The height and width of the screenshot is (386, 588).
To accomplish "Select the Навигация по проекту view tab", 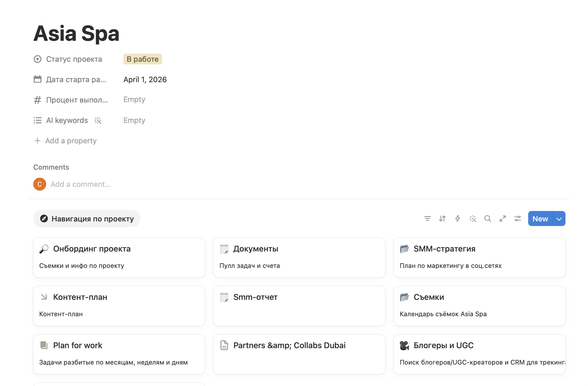I will point(87,219).
